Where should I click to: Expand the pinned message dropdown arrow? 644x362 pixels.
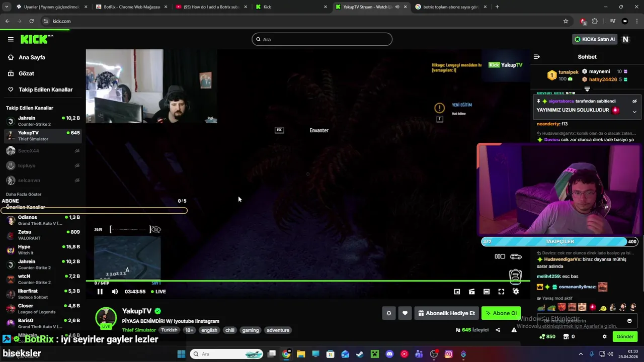(x=634, y=112)
